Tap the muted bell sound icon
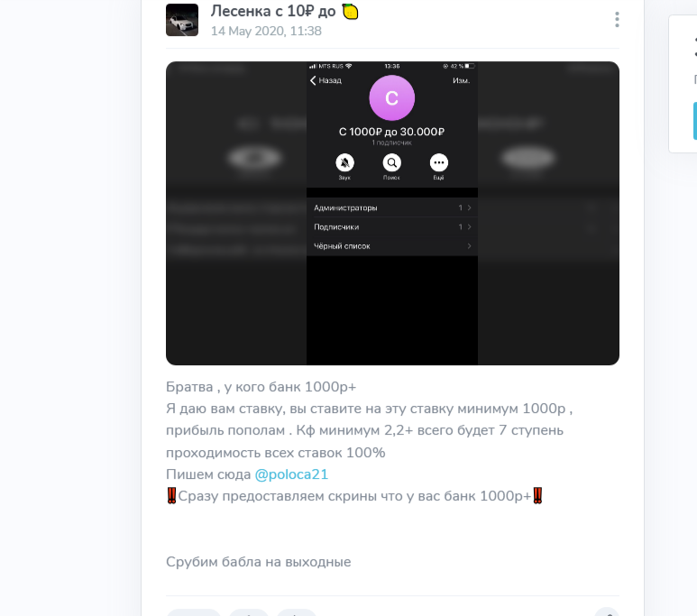 click(x=344, y=162)
